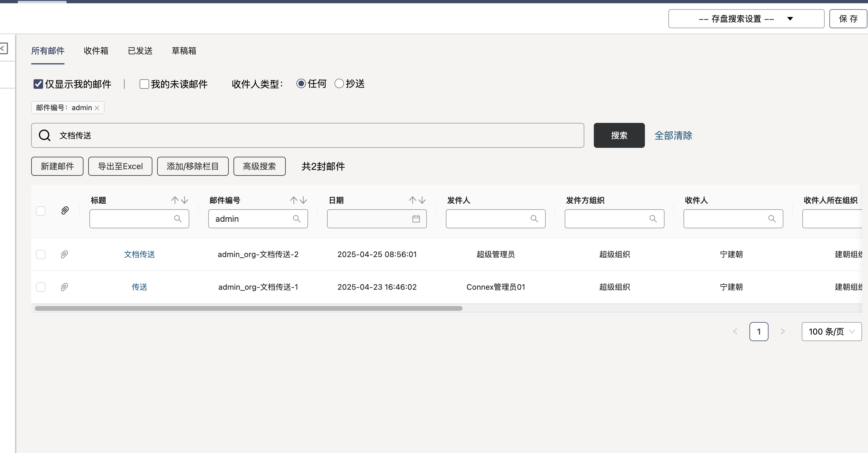
Task: Click search icon in 发件方组织 filter
Action: tap(653, 219)
